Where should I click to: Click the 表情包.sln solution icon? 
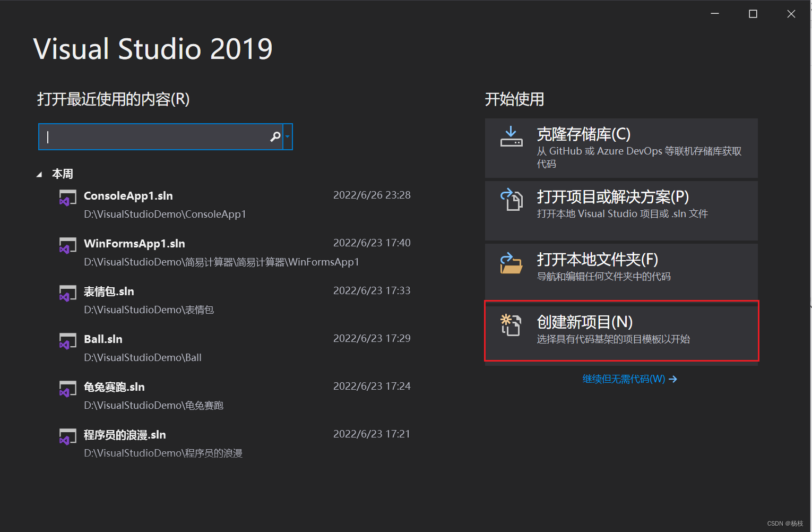[67, 293]
